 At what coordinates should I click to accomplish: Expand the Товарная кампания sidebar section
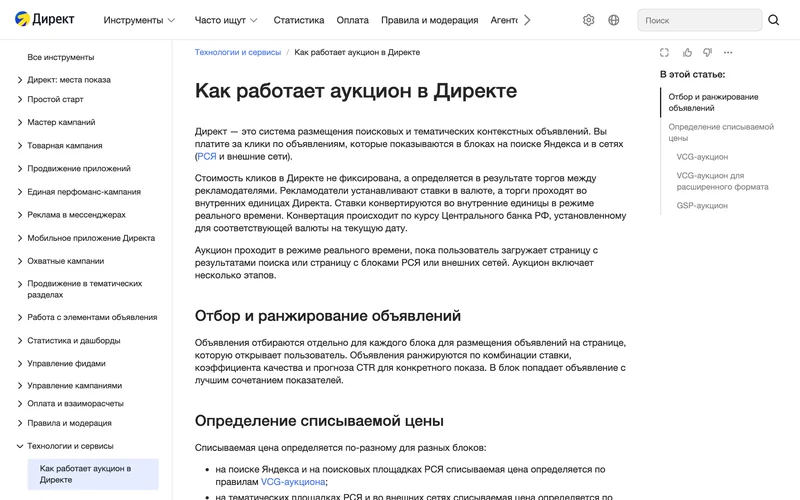(x=60, y=145)
